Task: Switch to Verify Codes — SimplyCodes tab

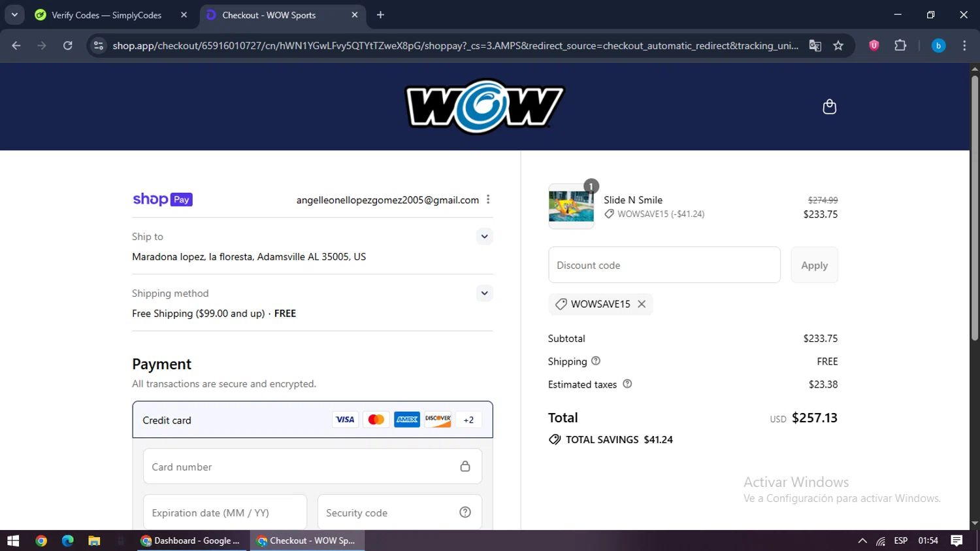Action: pos(106,15)
